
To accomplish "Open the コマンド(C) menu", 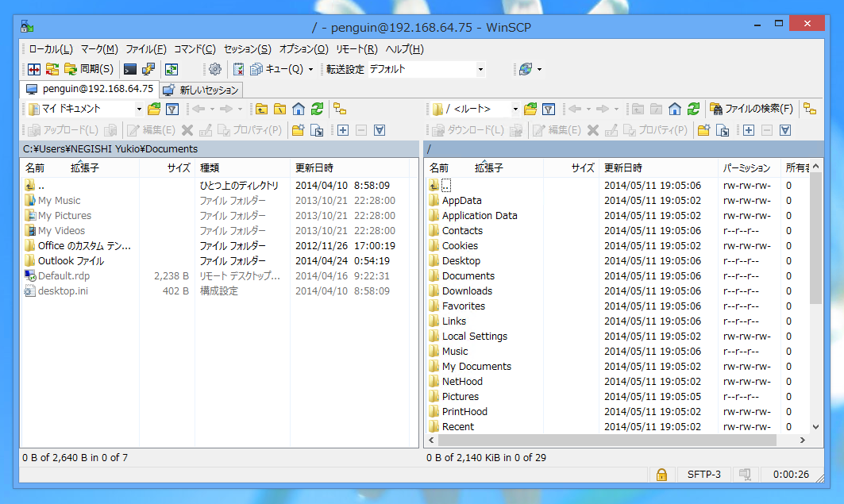I will click(x=195, y=49).
